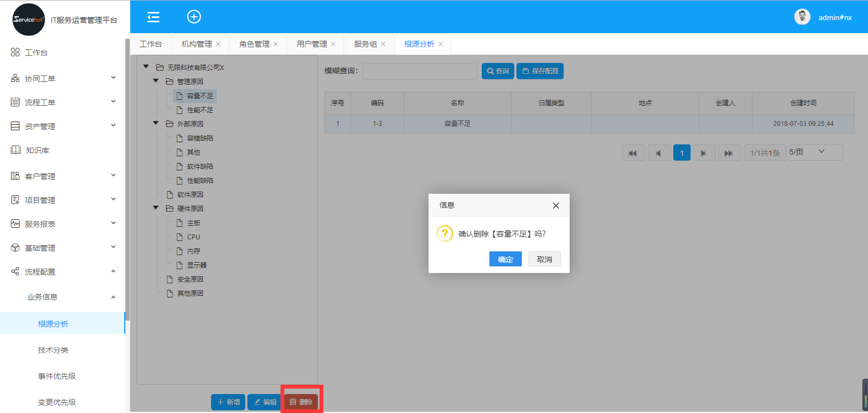Switch to the 用户管理 tab
The width and height of the screenshot is (868, 413).
[311, 45]
